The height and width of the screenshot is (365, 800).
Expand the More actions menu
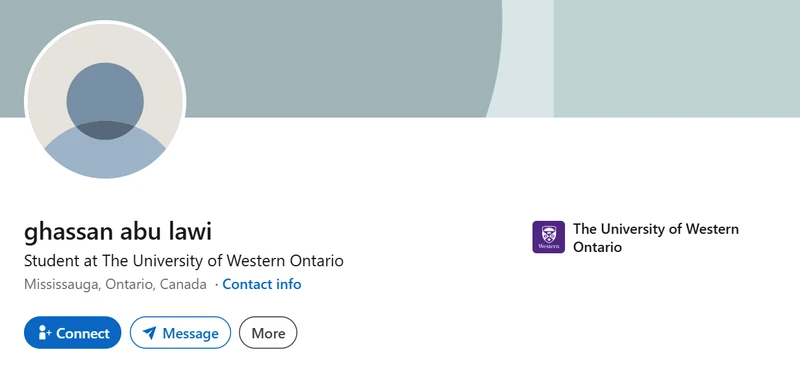[x=268, y=333]
